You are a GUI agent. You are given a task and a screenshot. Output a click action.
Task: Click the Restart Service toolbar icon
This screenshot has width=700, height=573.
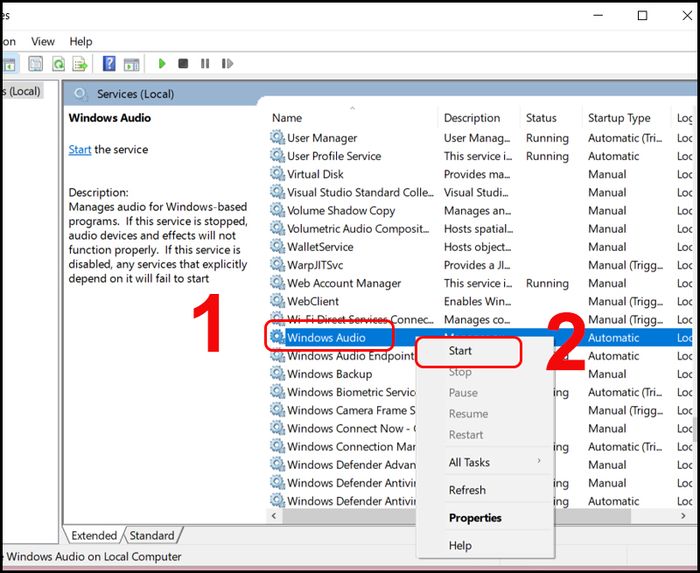point(227,64)
